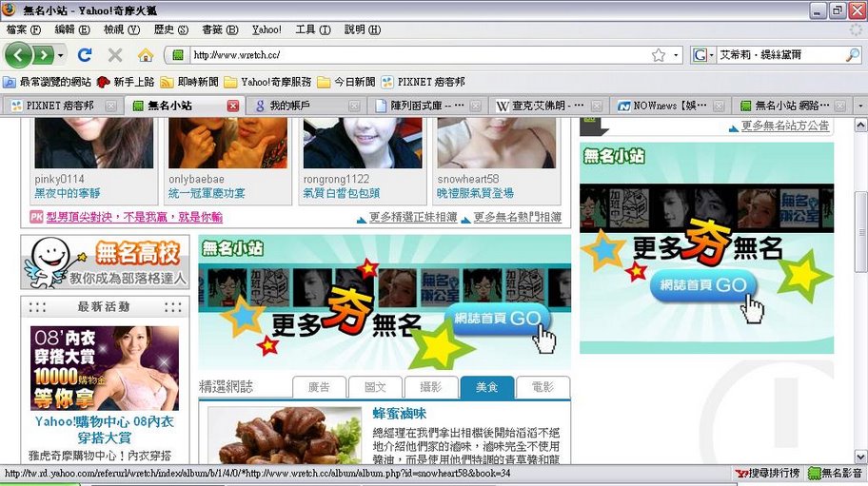Screen dimensions: 868x486
Task: Open the 檔案 (F) menu
Action: pos(24,29)
